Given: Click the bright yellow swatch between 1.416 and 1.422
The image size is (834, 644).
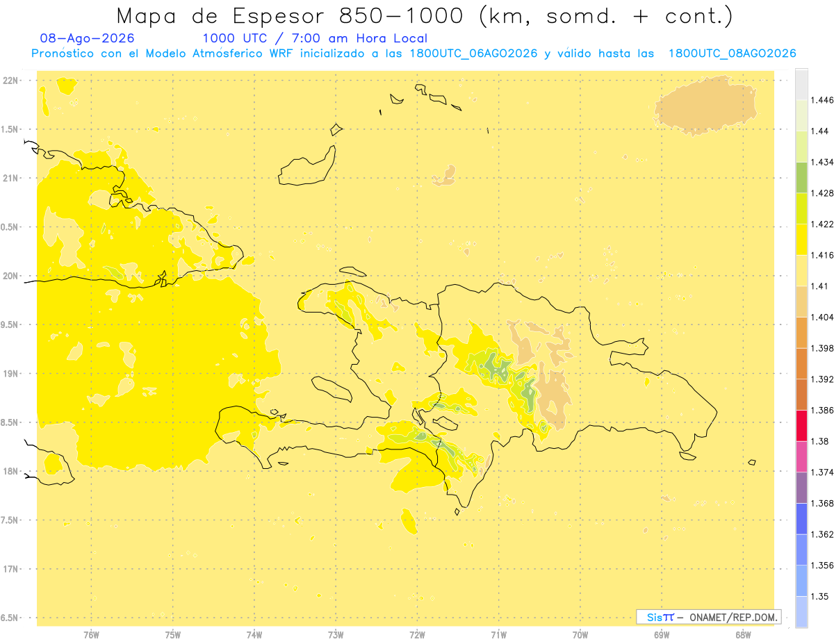Looking at the screenshot, I should point(801,240).
